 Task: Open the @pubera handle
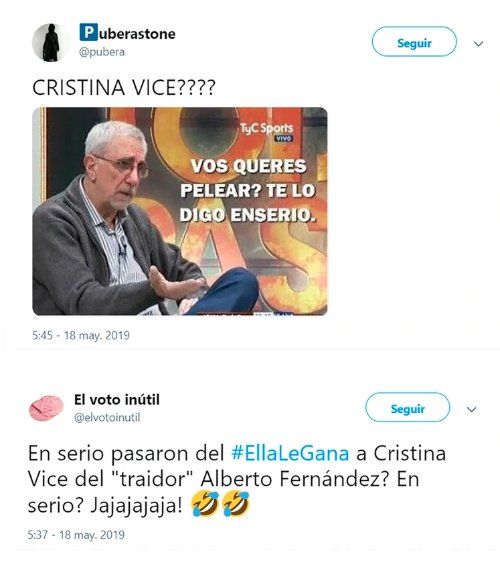click(102, 52)
